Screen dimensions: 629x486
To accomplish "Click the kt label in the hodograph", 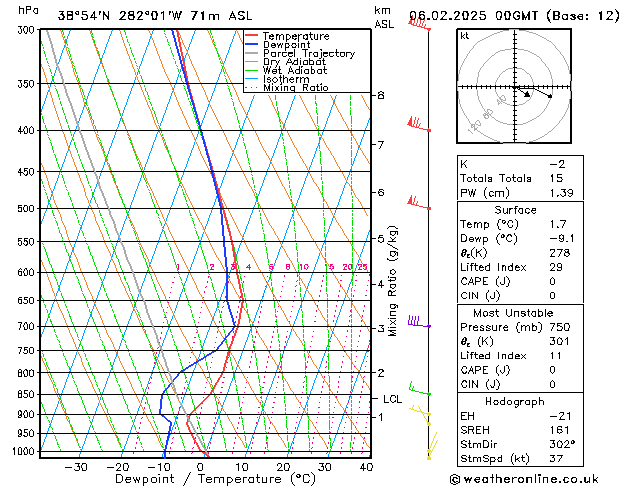I will coord(465,36).
